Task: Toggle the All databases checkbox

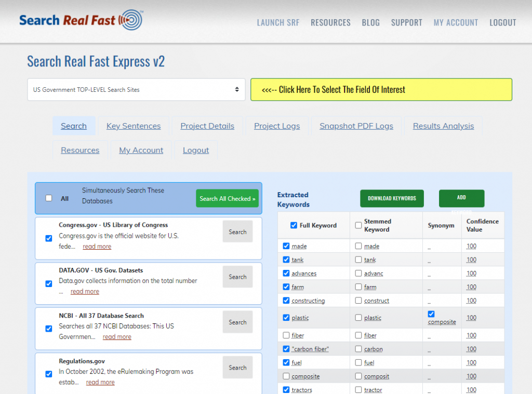Action: click(x=49, y=198)
